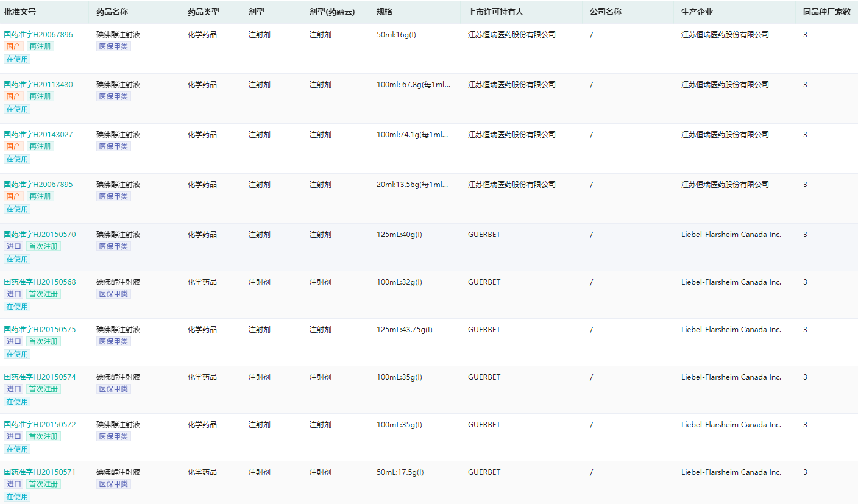Click the 进口 tag under HJ20150570
Image resolution: width=858 pixels, height=504 pixels.
click(x=14, y=246)
